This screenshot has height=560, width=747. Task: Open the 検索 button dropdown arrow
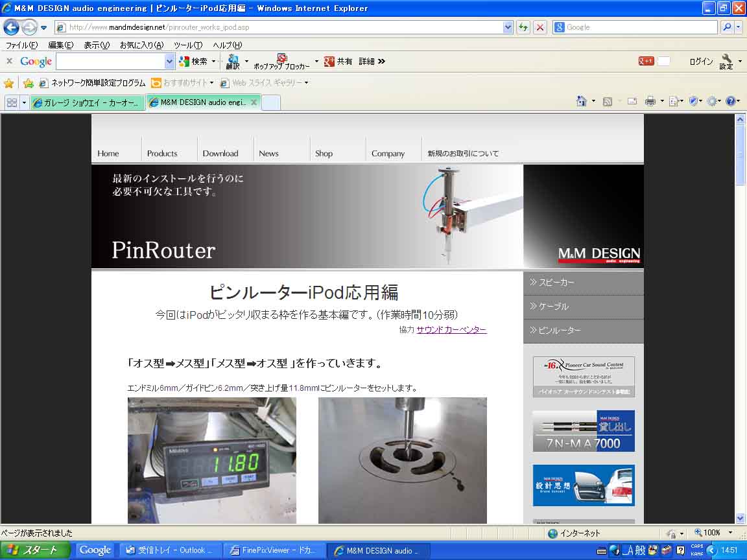214,61
